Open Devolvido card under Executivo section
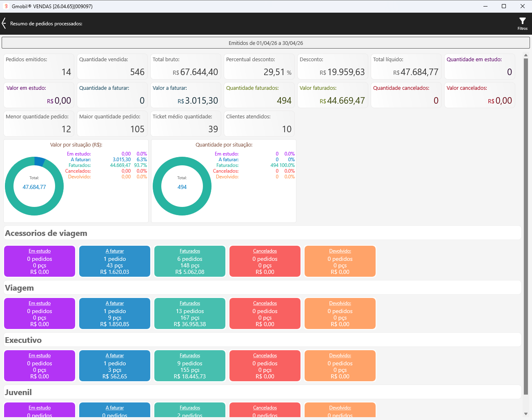The image size is (532, 420). coord(340,366)
